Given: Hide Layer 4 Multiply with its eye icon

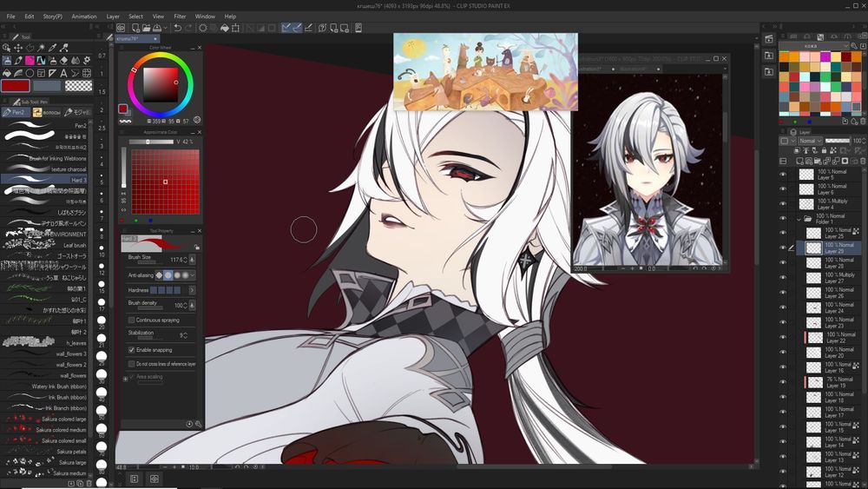Looking at the screenshot, I should (x=783, y=204).
